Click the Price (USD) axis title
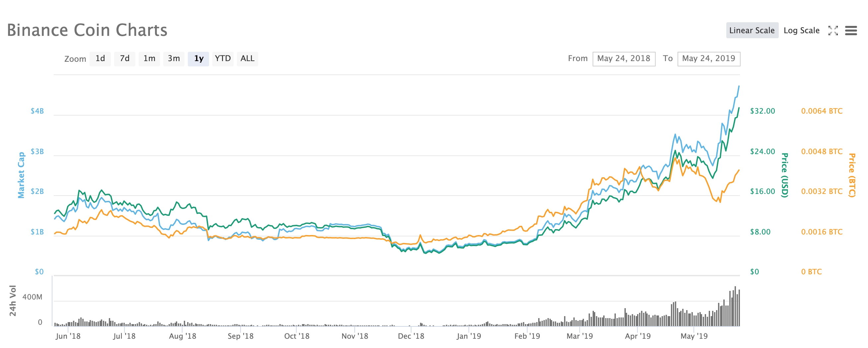Image resolution: width=868 pixels, height=348 pixels. [785, 175]
